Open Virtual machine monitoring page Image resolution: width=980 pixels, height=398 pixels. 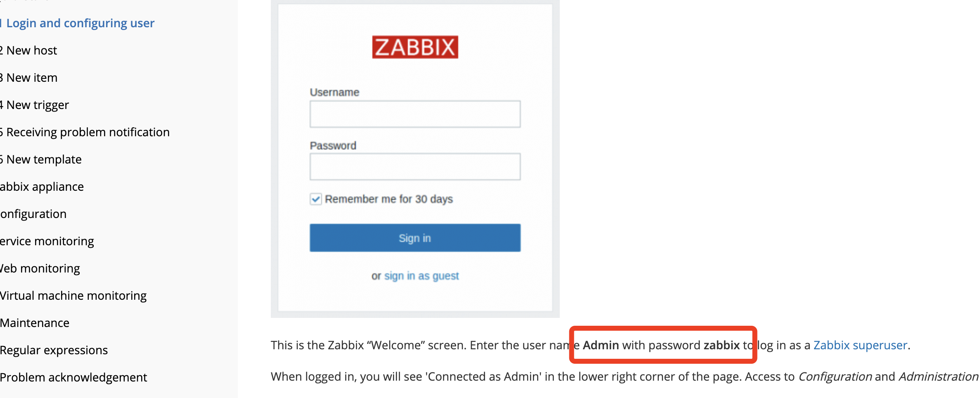tap(73, 296)
